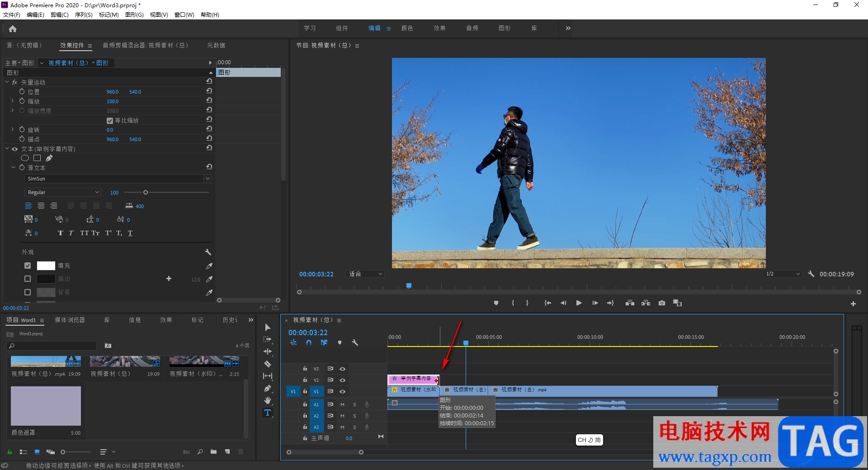Click Add Marker in Program monitor
The width and height of the screenshot is (868, 470).
[x=496, y=303]
